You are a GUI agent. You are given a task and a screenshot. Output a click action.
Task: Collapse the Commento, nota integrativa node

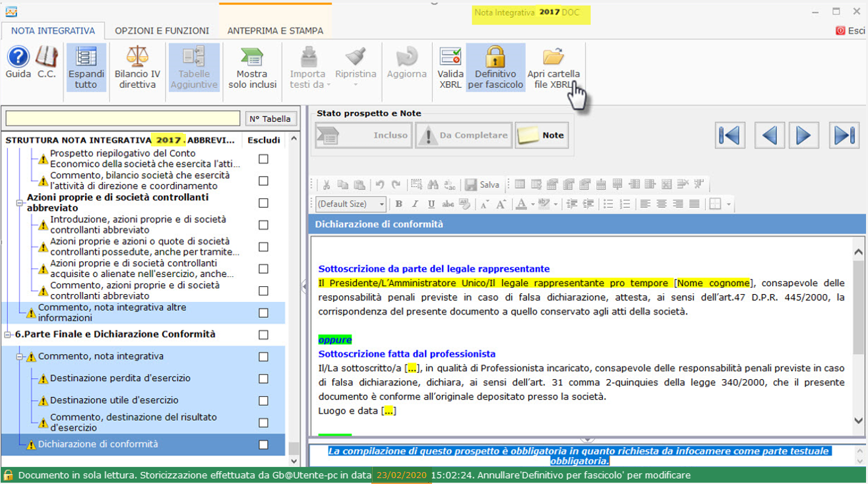coord(20,357)
